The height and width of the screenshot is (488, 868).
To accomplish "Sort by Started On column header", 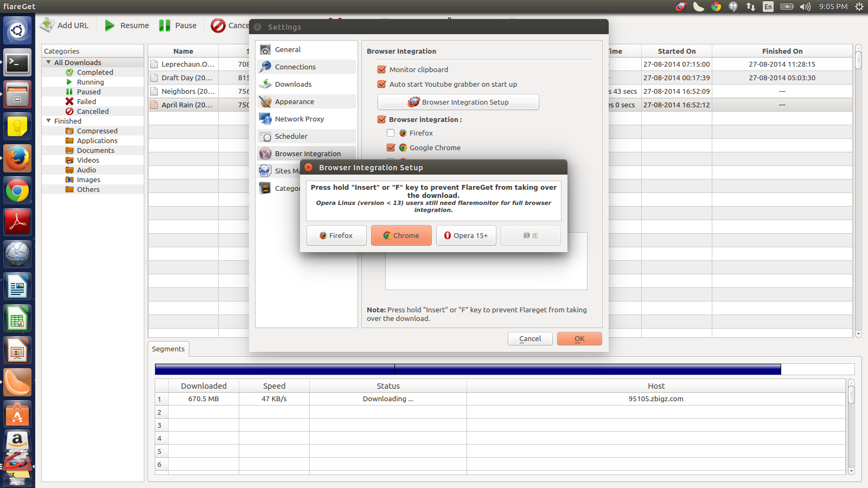I will pos(676,51).
